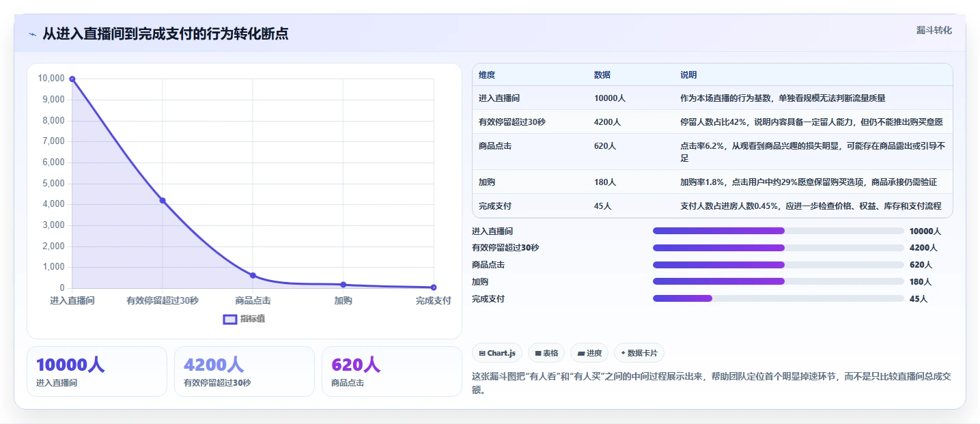Select the 加购 data point on the chart
Viewport: 980px width, 424px height.
coord(343,285)
